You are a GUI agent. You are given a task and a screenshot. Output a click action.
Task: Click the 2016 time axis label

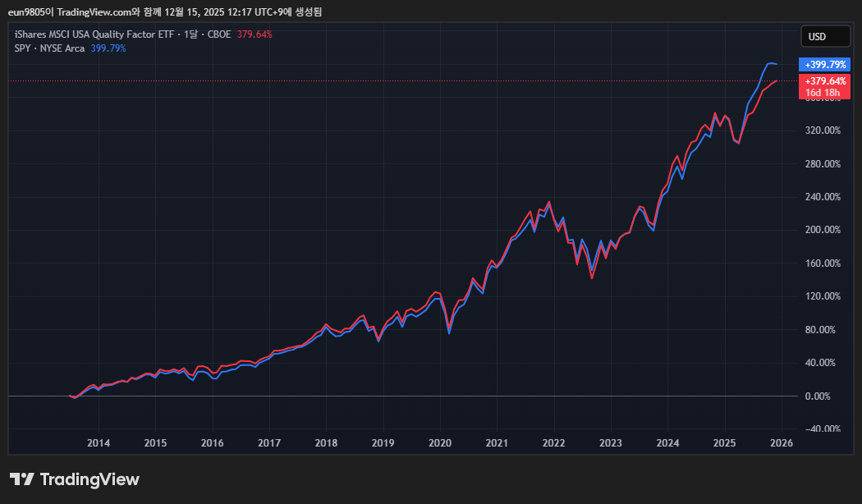click(212, 443)
